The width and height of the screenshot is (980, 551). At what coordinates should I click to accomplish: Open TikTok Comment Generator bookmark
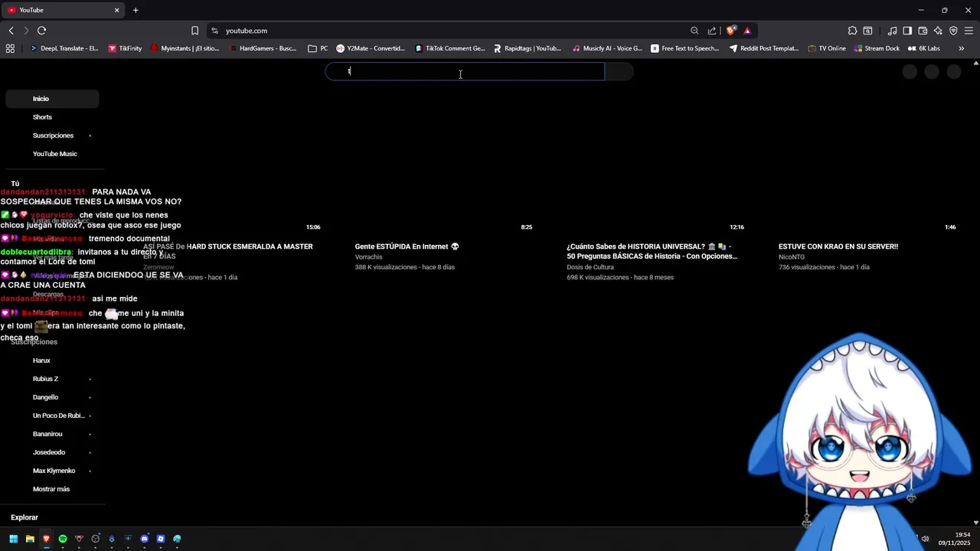pos(450,48)
